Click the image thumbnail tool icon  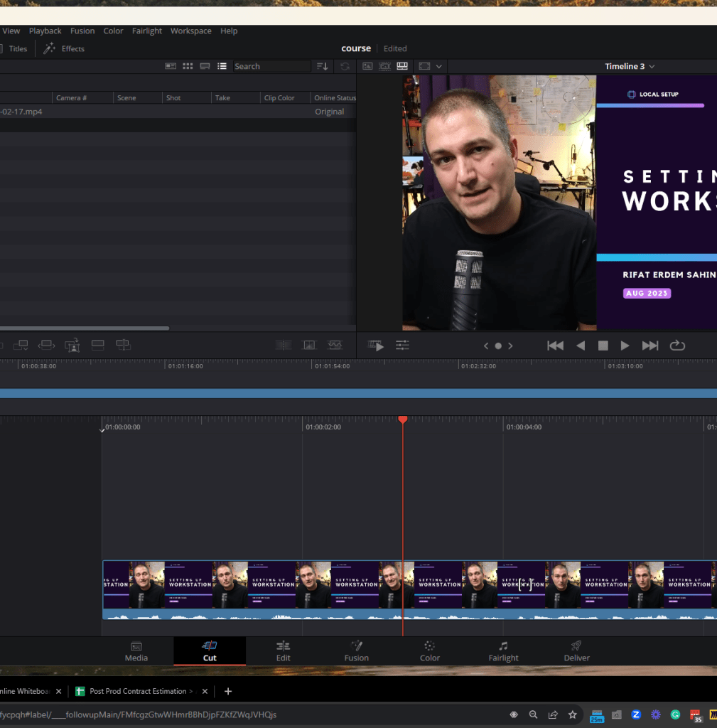point(309,345)
